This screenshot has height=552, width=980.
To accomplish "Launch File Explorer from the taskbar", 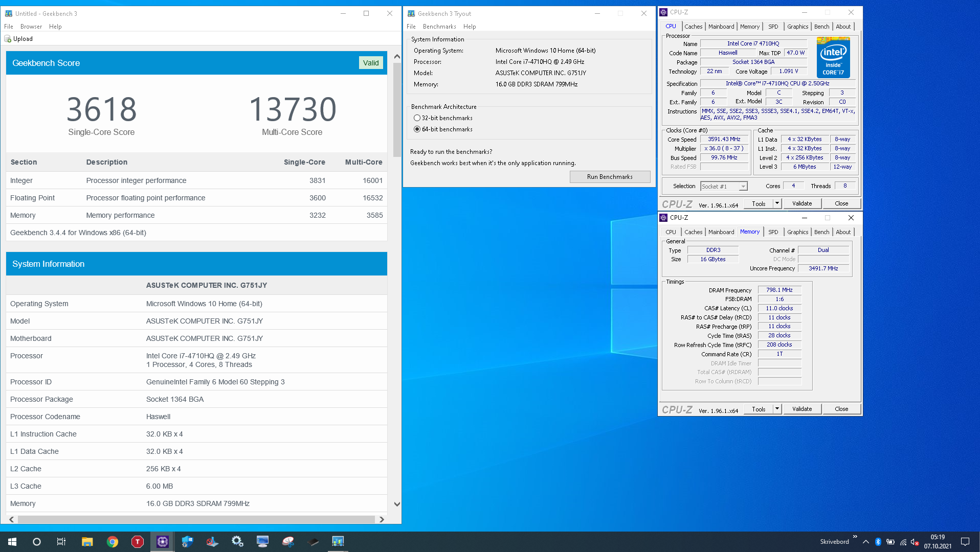I will 87,542.
